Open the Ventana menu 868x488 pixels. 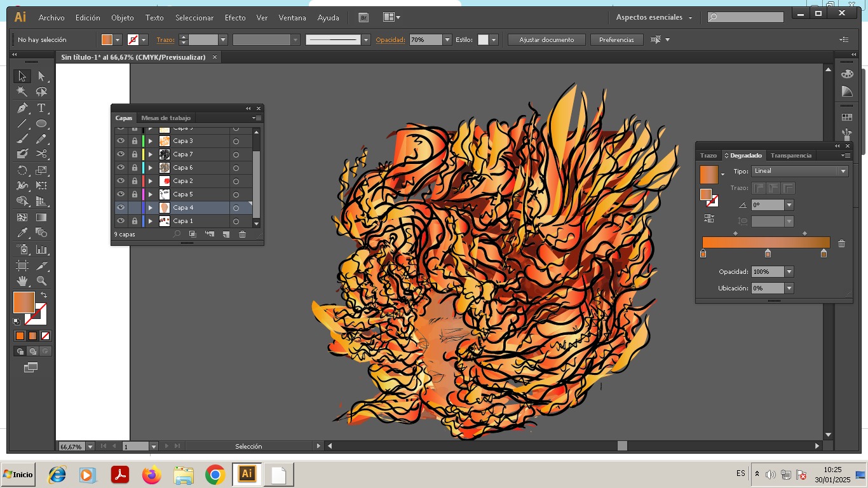click(x=292, y=18)
